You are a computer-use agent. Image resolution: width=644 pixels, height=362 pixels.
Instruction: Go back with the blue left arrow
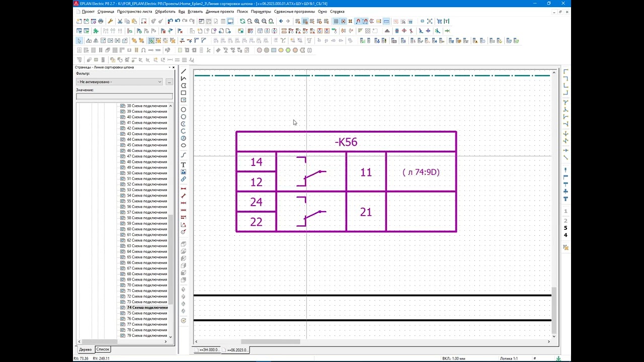coord(281,21)
